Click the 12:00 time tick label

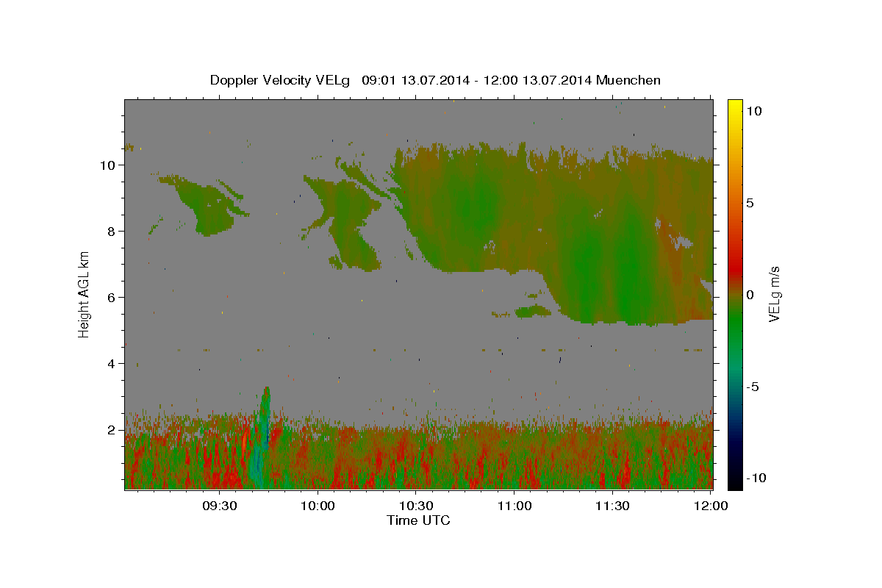(x=711, y=506)
